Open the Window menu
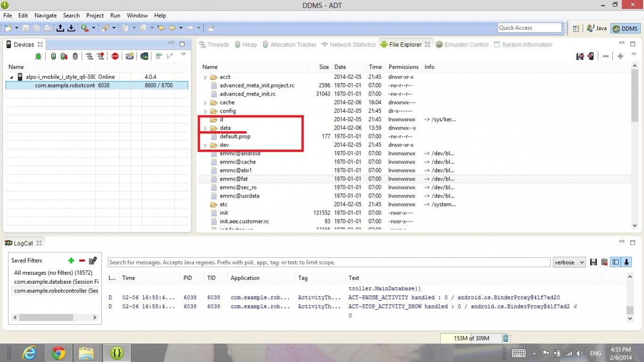 point(137,15)
